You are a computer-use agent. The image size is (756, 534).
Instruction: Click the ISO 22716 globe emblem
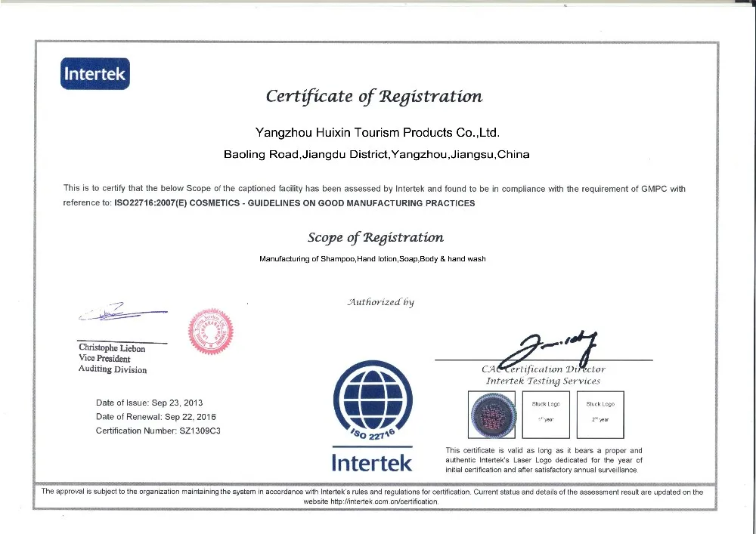[371, 403]
